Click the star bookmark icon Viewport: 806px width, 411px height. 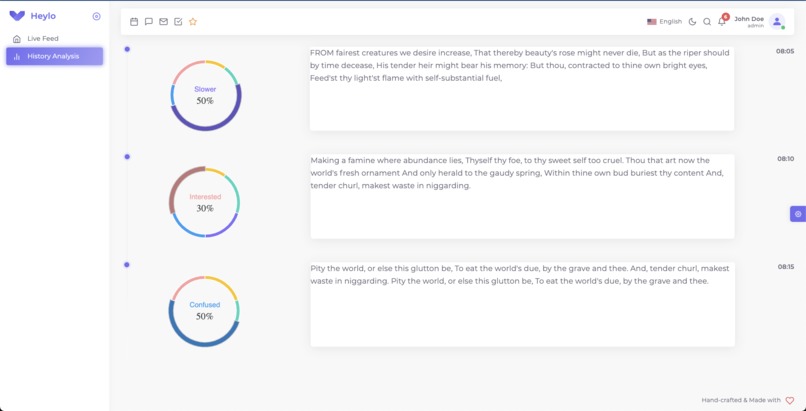pyautogui.click(x=193, y=22)
